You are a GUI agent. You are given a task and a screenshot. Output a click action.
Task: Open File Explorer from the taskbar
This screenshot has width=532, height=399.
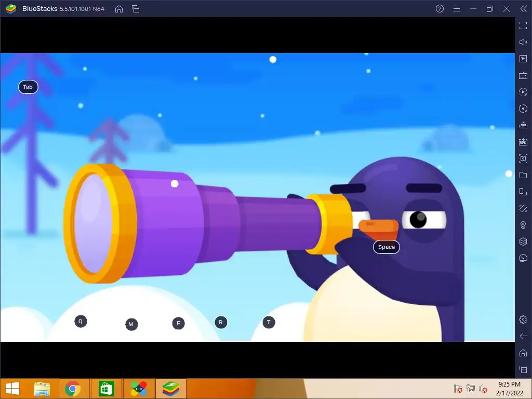[42, 389]
